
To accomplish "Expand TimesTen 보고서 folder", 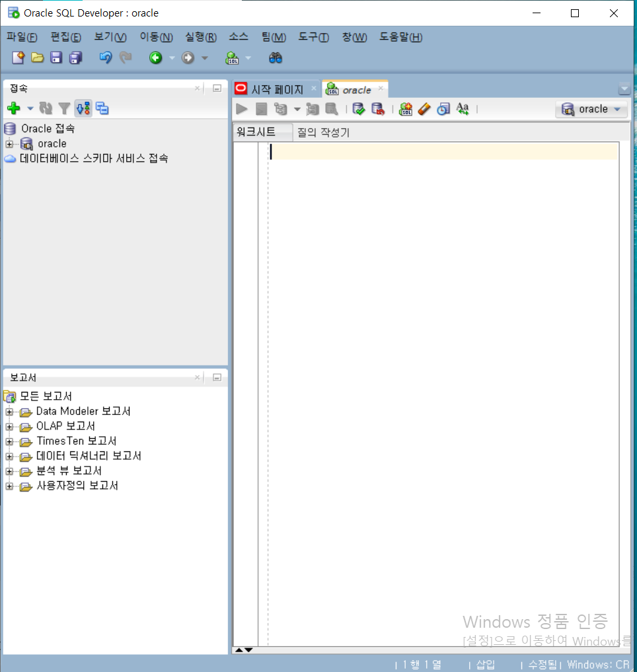I will click(x=9, y=441).
